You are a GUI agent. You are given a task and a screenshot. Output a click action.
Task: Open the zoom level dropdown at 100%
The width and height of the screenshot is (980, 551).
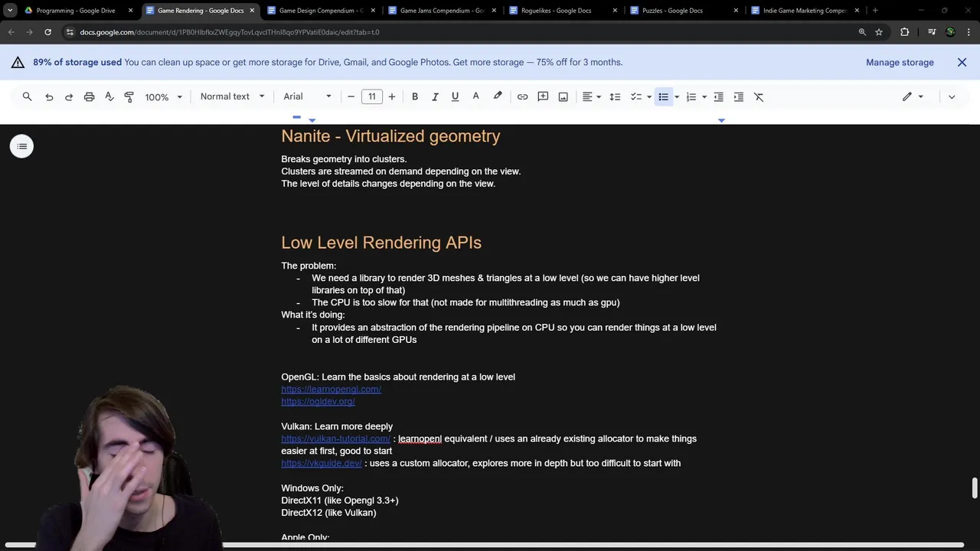pos(164,96)
